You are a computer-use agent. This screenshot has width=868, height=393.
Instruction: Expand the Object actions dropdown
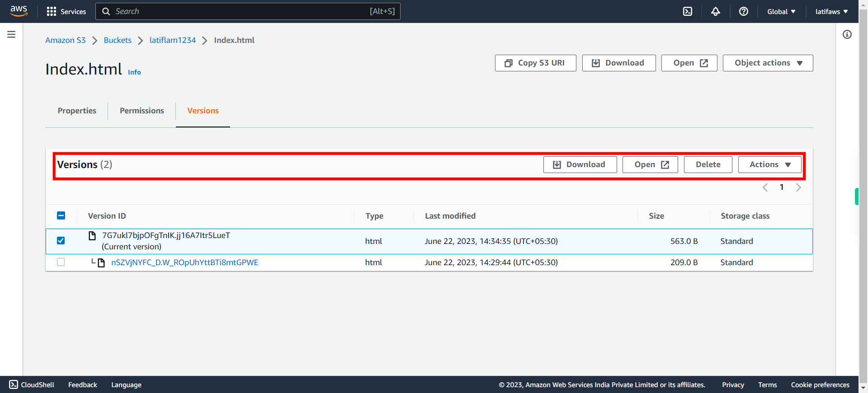[768, 63]
